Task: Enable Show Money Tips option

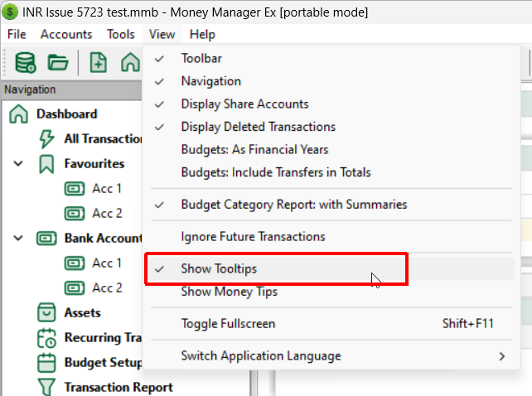Action: point(332,292)
